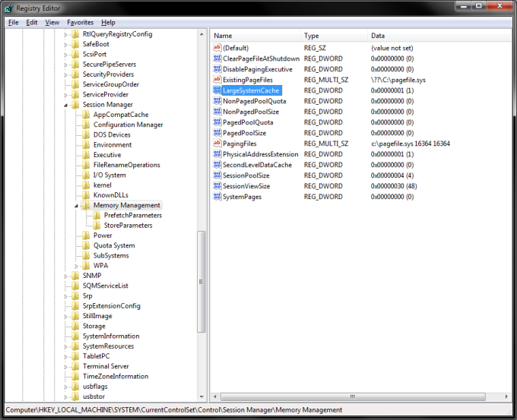Click the string icon beside PagingFiles
Viewport: 517px width, 420px height.
point(217,144)
